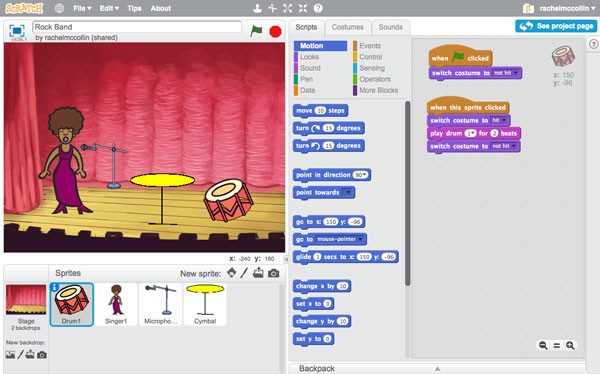
Task: Click the grow sprite icon in toolbar
Action: pyautogui.click(x=287, y=8)
